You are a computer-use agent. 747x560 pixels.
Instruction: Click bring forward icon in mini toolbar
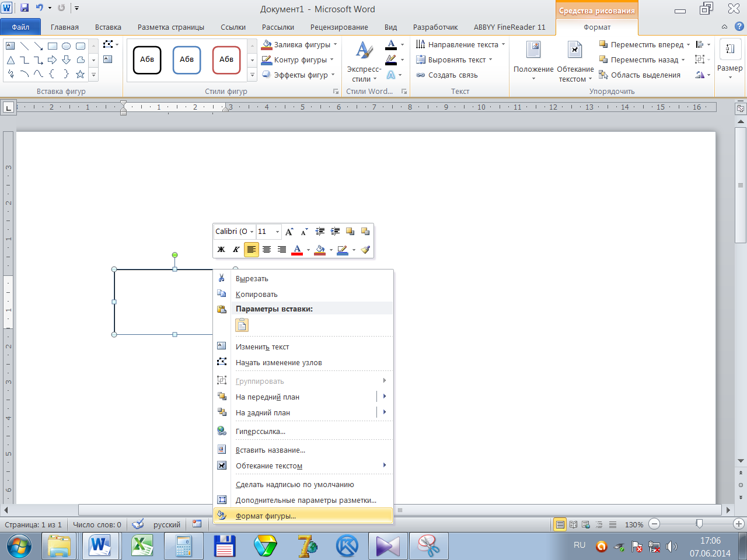tap(350, 232)
